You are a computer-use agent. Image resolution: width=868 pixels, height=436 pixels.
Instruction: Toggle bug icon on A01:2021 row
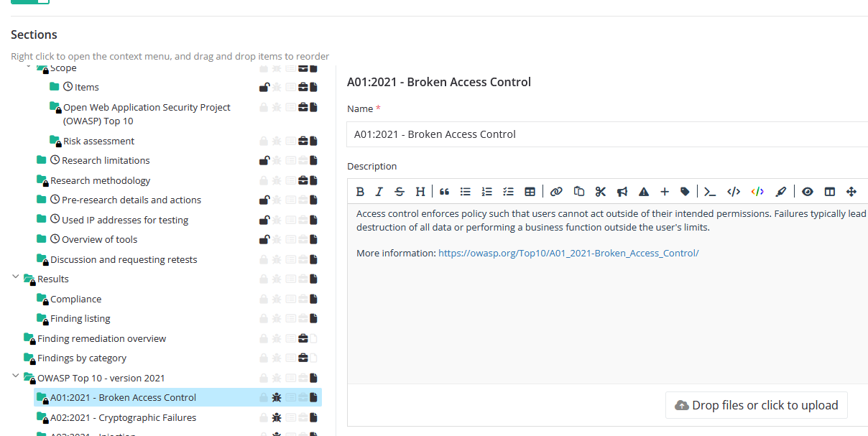point(277,398)
